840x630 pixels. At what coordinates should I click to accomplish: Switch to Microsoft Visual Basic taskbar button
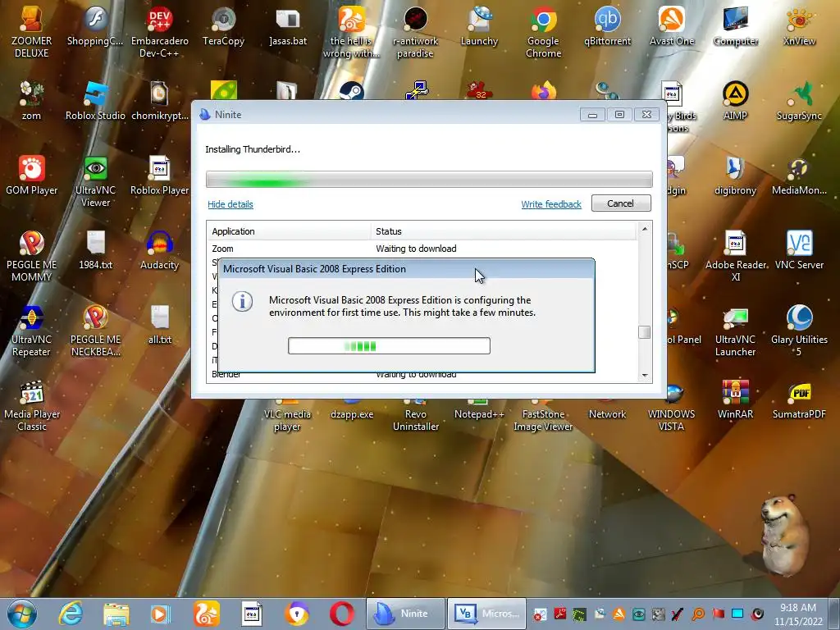click(486, 614)
